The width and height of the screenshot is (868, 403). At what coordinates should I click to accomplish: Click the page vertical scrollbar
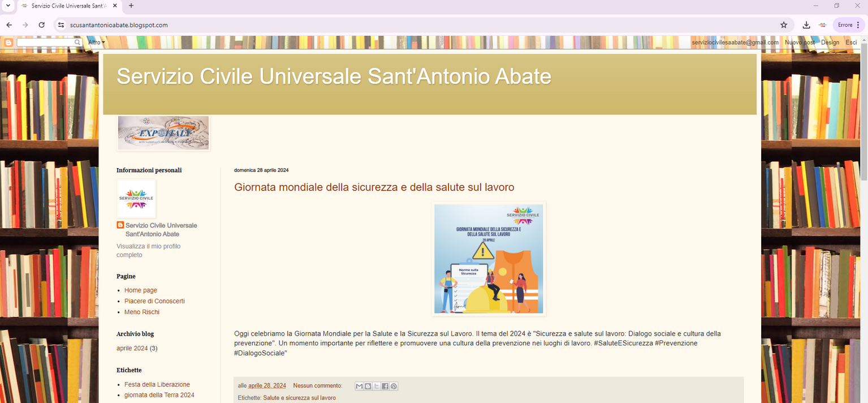[x=863, y=113]
